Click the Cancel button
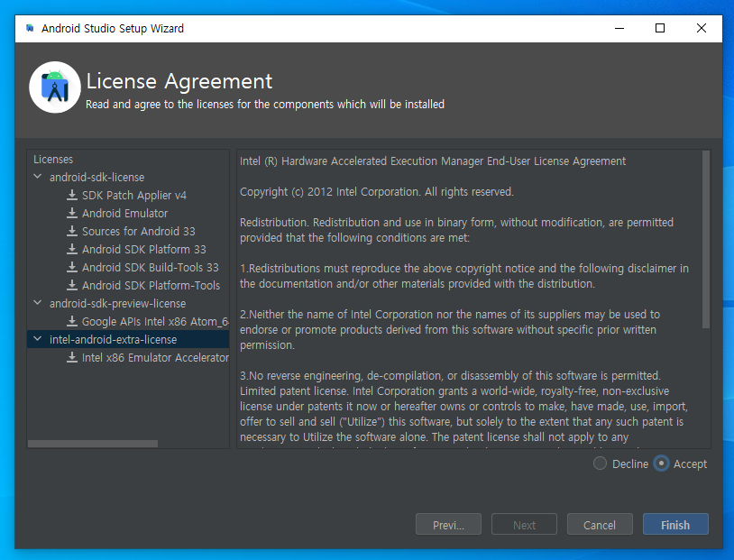The height and width of the screenshot is (560, 734). point(600,525)
